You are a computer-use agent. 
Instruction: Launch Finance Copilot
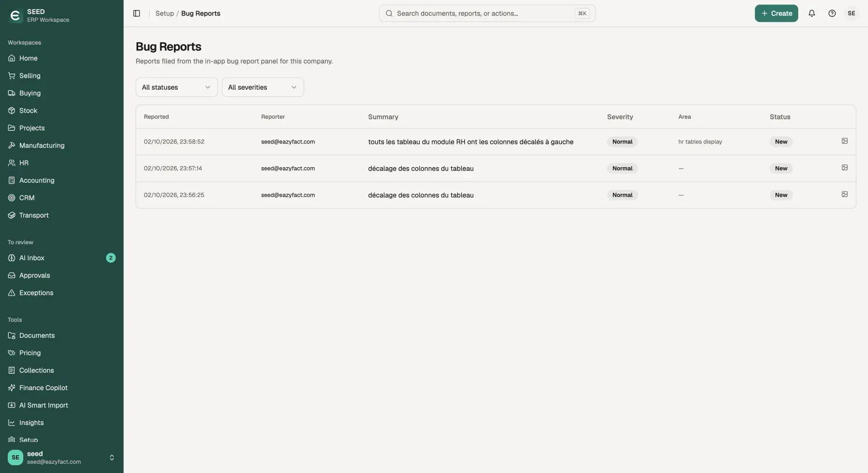tap(62, 388)
